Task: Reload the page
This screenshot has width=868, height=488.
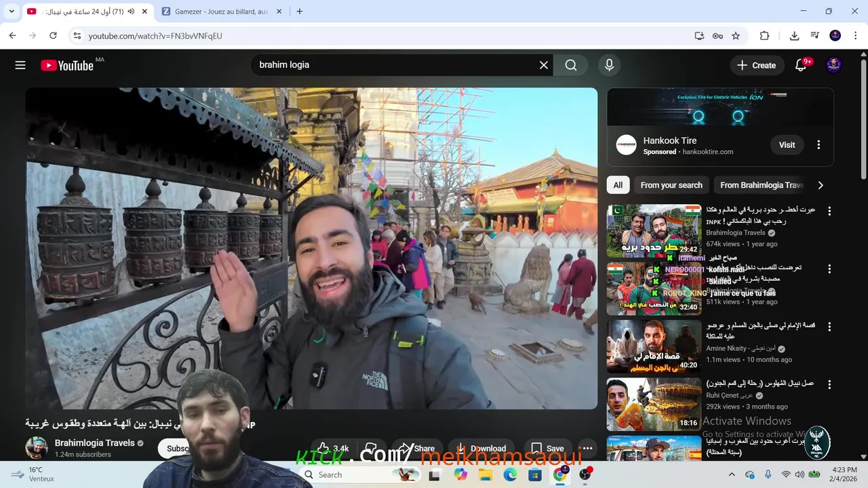Action: (53, 36)
